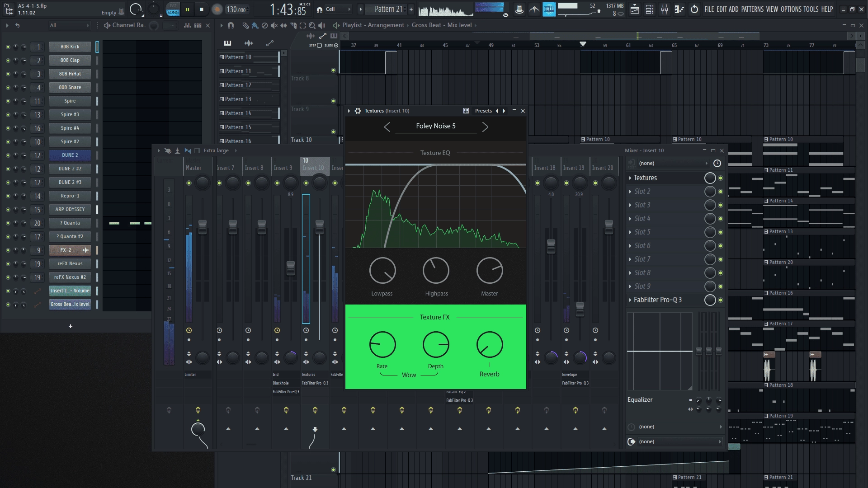Toggle the FabFilter Pro-Q 3 slot on or off
This screenshot has width=868, height=488.
[721, 300]
